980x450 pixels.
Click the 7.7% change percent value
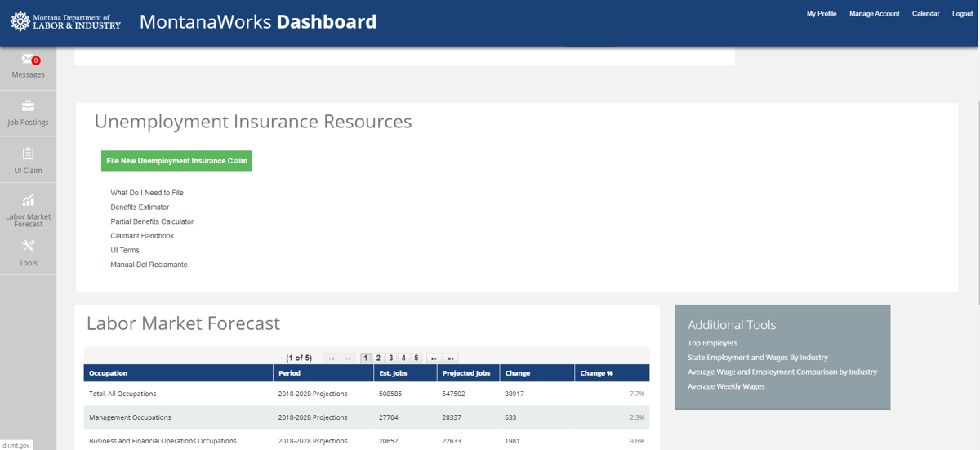637,394
